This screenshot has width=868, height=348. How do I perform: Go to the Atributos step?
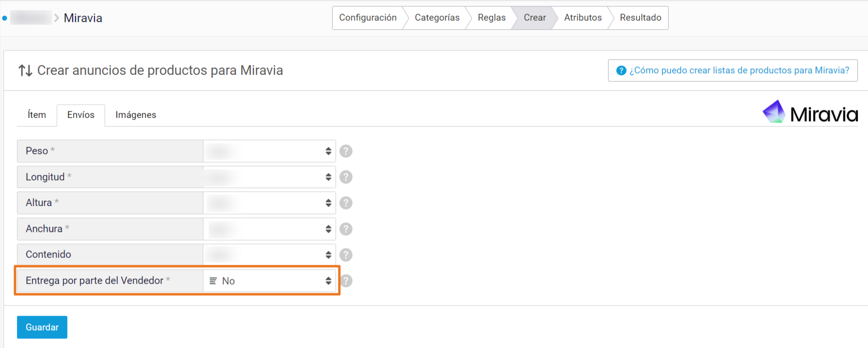click(x=583, y=18)
